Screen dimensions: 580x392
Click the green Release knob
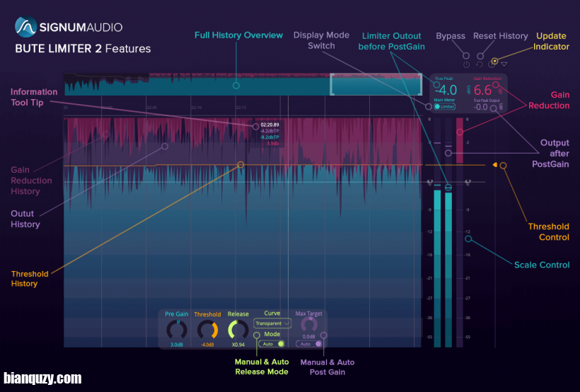[238, 330]
